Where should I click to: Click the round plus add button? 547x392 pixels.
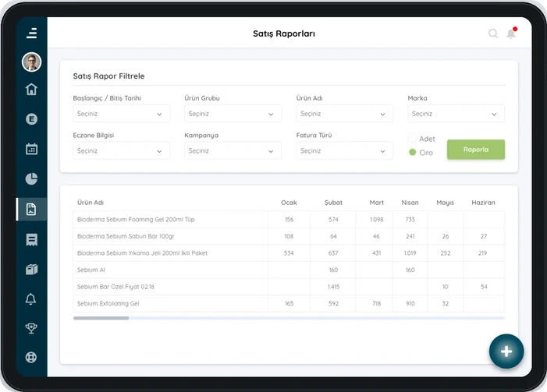pyautogui.click(x=506, y=351)
